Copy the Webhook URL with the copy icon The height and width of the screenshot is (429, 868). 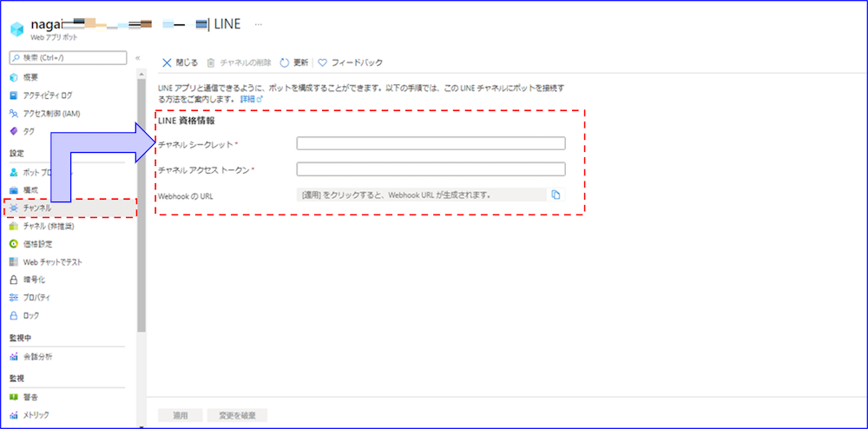(x=556, y=195)
